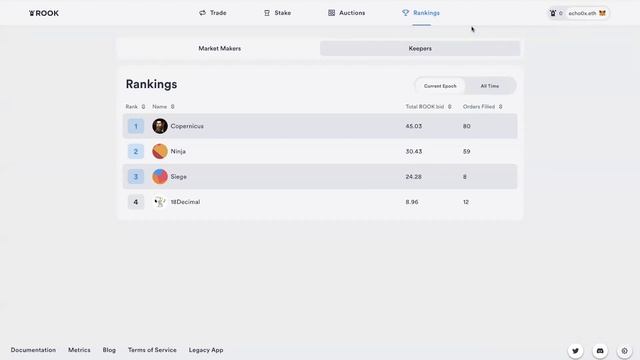640x360 pixels.
Task: Open the Rankings page
Action: (x=421, y=13)
